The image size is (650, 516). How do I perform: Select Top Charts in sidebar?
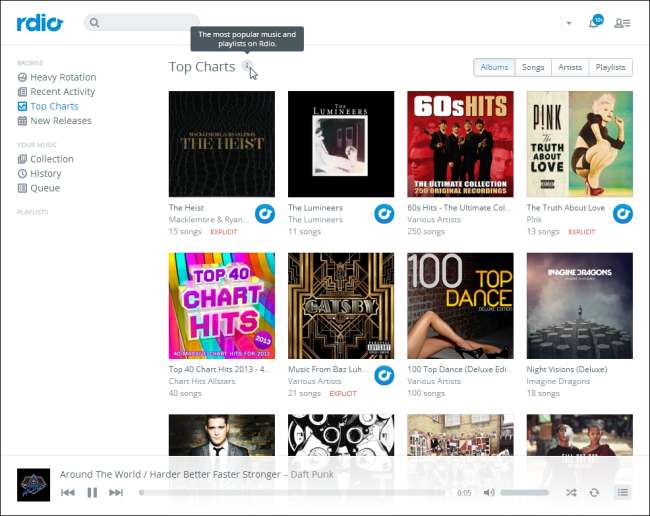click(x=48, y=106)
